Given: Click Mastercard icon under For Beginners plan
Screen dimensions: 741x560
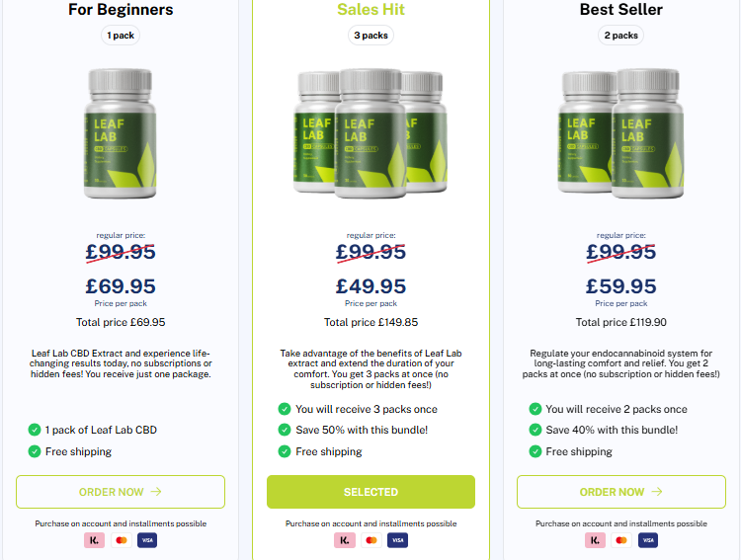Looking at the screenshot, I should 121,540.
